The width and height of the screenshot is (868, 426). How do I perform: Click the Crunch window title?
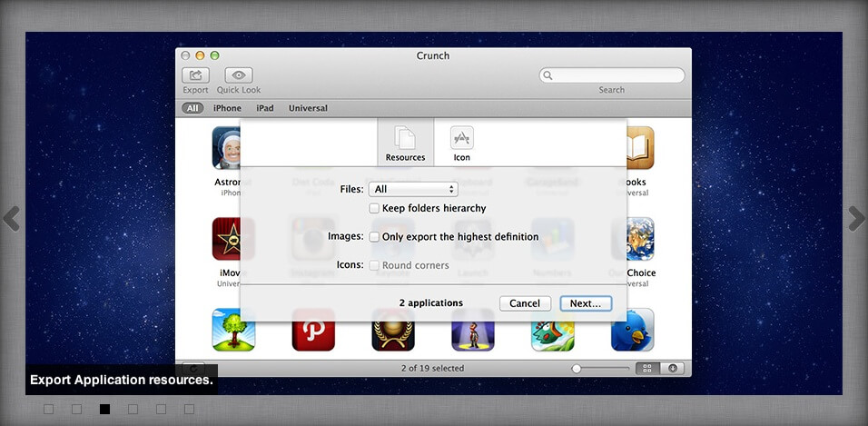(433, 55)
